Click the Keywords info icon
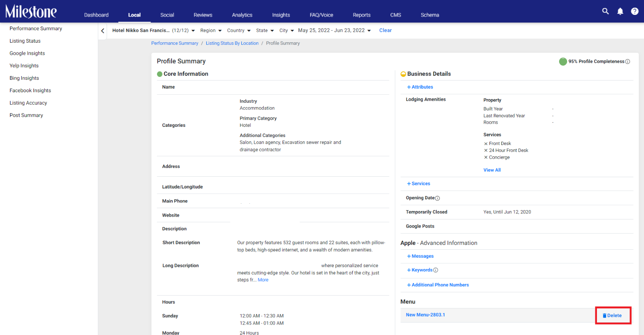644x335 pixels. pos(436,270)
